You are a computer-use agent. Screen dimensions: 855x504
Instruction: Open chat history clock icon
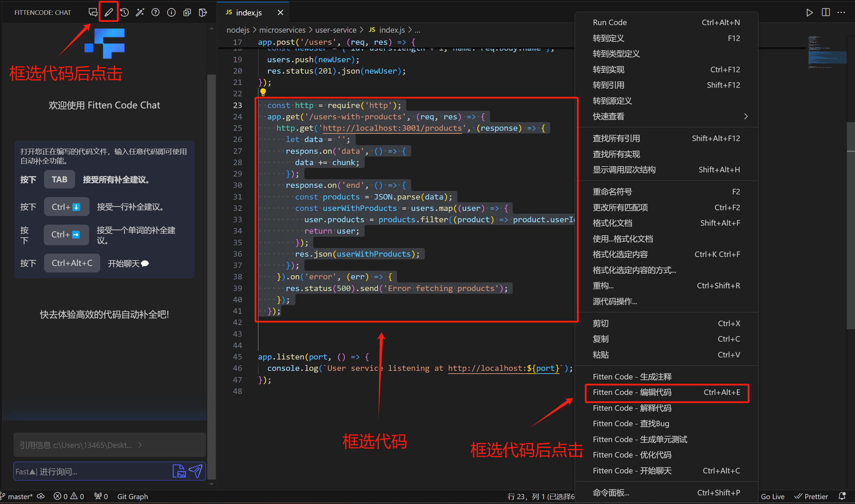coord(124,12)
